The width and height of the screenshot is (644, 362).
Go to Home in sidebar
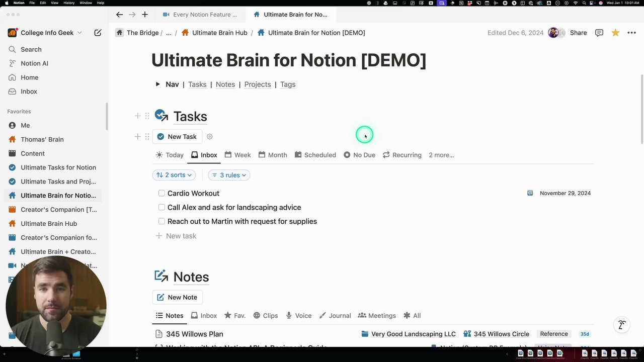click(x=29, y=77)
